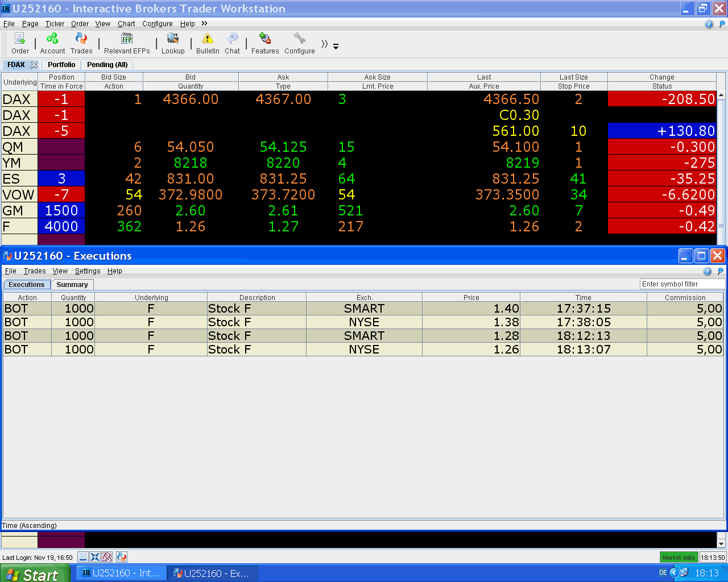Select the Executions tab
This screenshot has height=582, width=728.
[27, 285]
